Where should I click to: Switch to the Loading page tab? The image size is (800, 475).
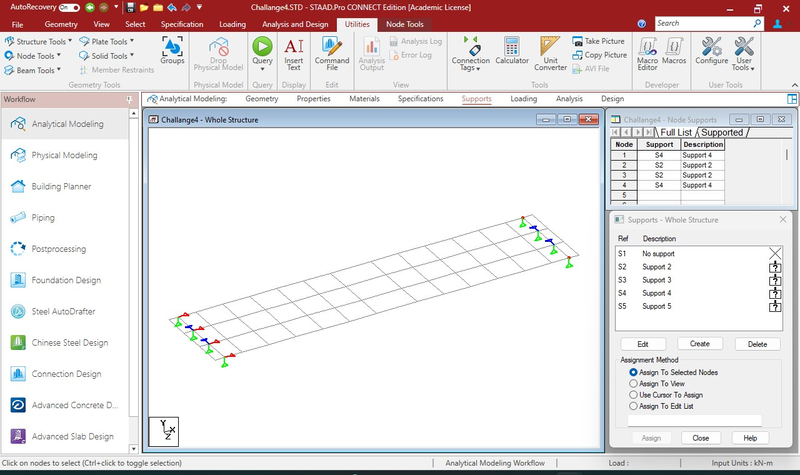coord(522,99)
